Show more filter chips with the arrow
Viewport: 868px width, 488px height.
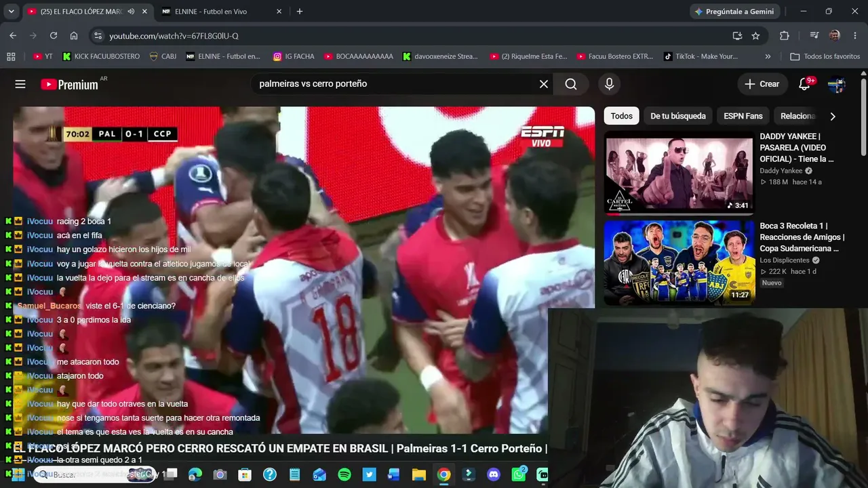tap(833, 116)
